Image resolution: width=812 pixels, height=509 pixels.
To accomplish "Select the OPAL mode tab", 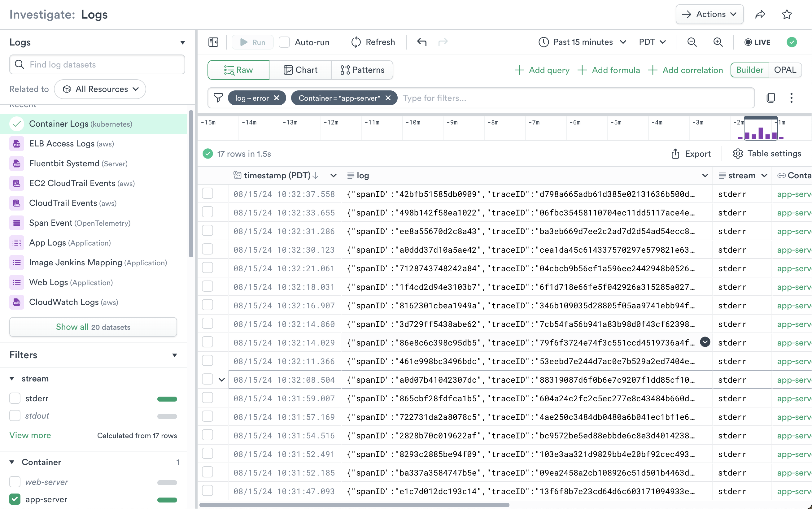I will click(785, 70).
